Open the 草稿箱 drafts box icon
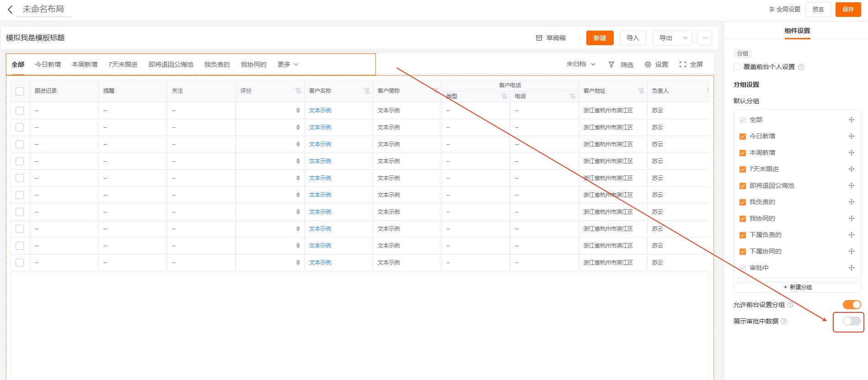 coord(539,38)
